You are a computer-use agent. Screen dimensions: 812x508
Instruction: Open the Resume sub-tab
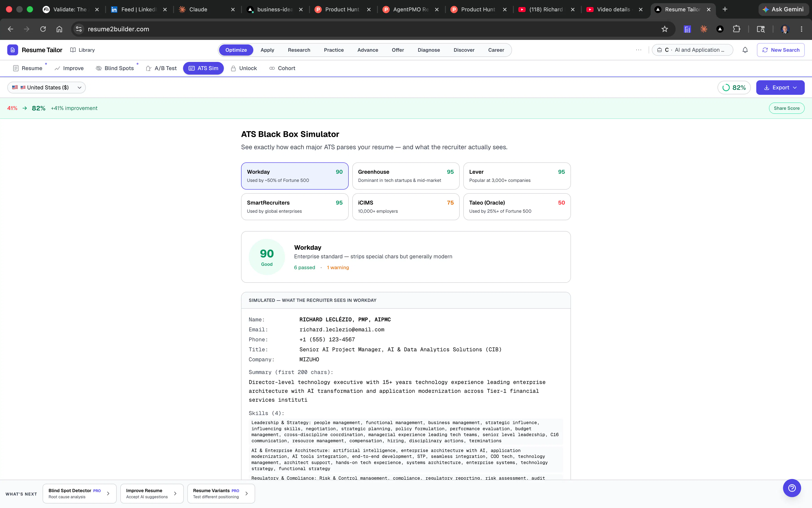tap(27, 68)
